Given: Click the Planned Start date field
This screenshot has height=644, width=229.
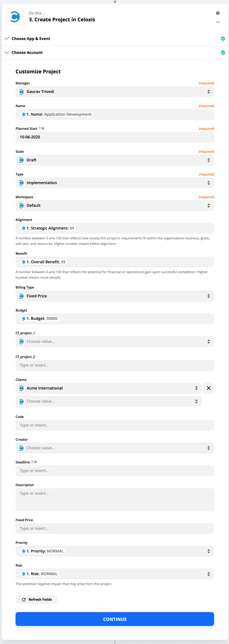Looking at the screenshot, I should (115, 137).
